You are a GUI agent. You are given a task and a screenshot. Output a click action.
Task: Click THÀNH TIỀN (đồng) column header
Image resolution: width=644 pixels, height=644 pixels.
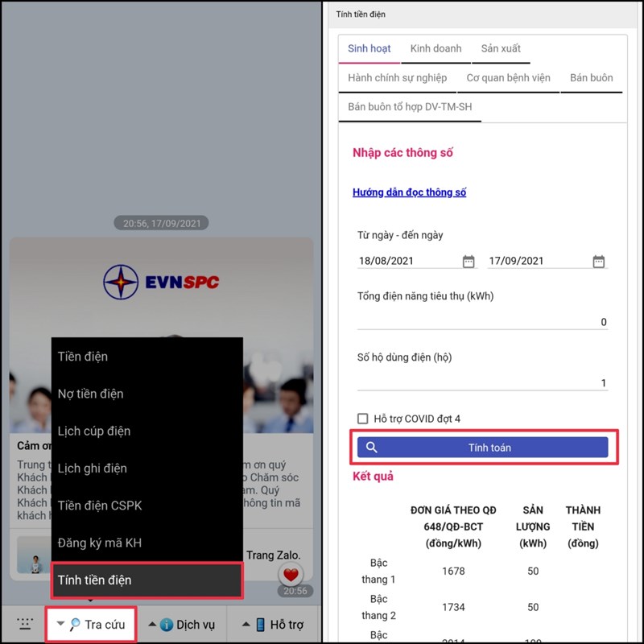point(583,527)
